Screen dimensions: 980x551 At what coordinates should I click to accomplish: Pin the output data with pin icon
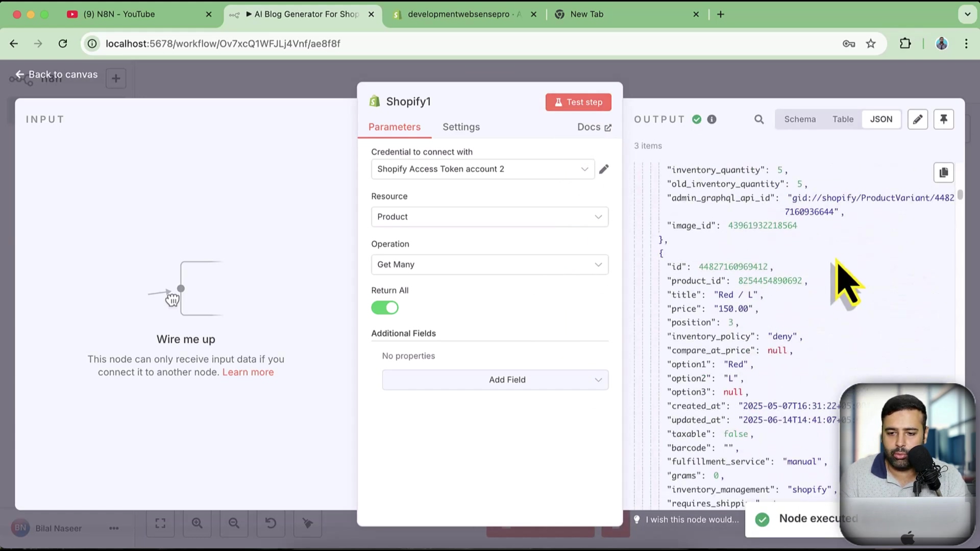pyautogui.click(x=943, y=119)
